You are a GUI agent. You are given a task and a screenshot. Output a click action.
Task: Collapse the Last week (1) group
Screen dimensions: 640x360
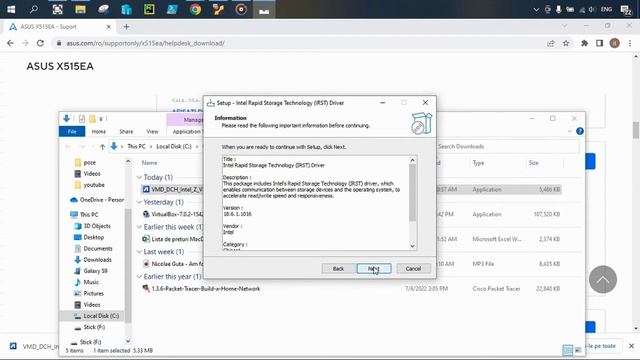tap(139, 252)
